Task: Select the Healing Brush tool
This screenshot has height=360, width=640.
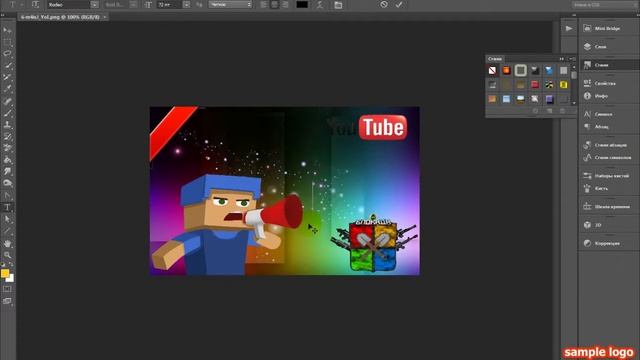Action: [7, 101]
